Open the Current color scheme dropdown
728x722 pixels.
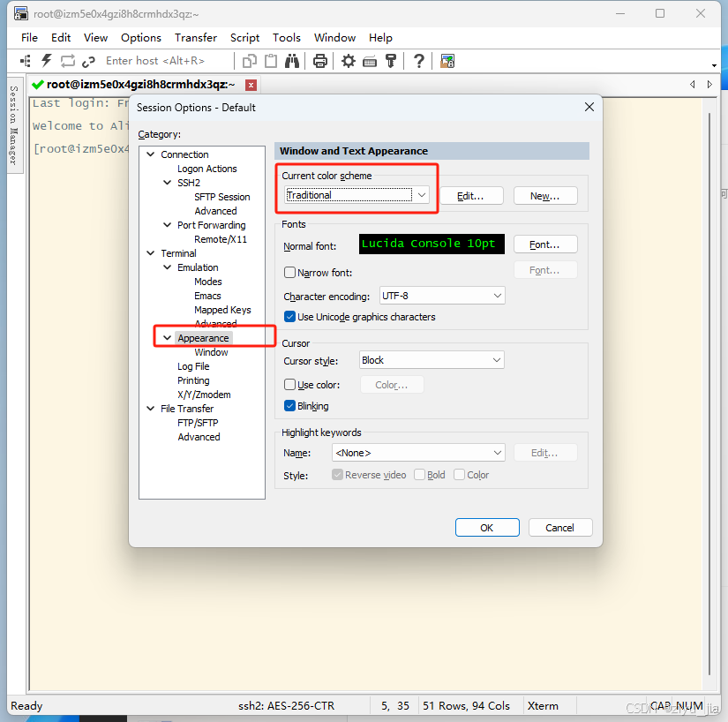tap(356, 195)
